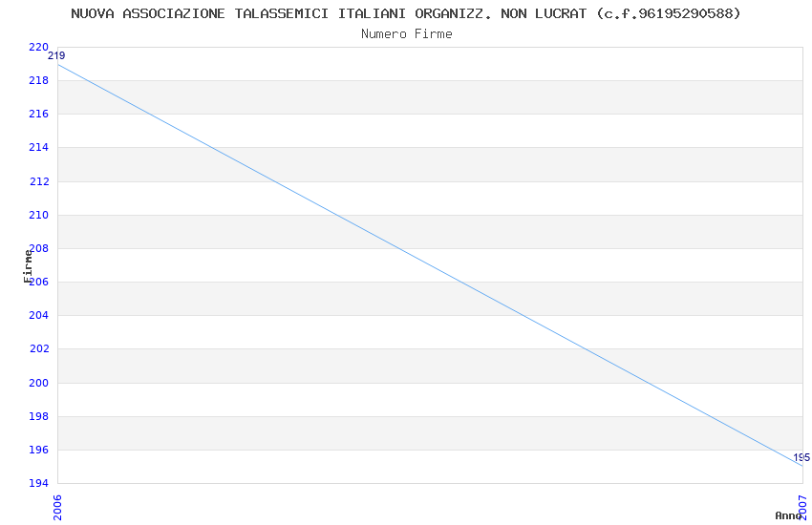Click the y-axis value '206'

(38, 282)
